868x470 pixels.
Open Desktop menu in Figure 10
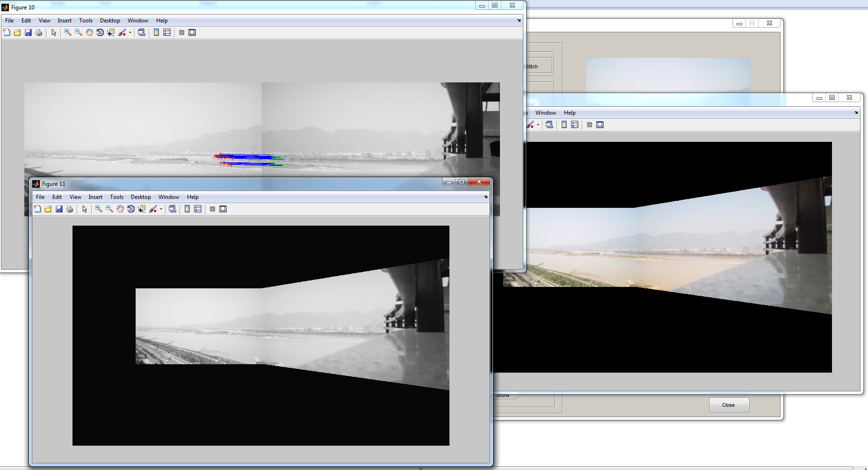click(110, 21)
